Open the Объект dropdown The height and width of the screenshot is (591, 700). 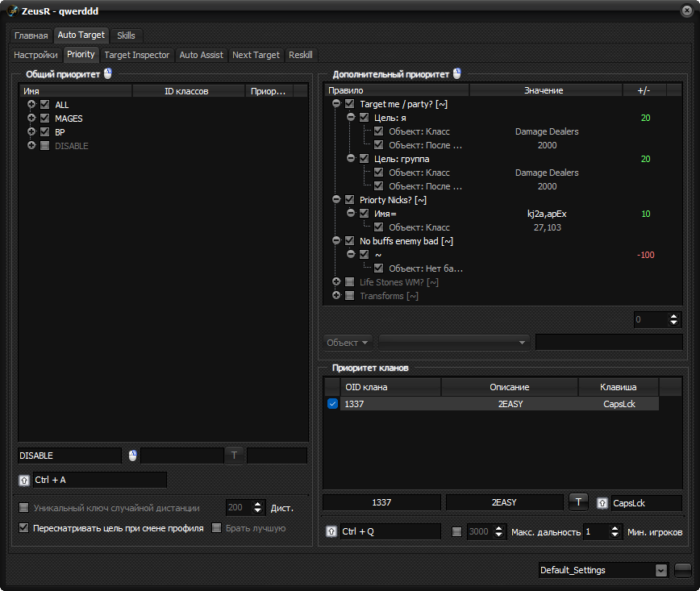point(348,343)
